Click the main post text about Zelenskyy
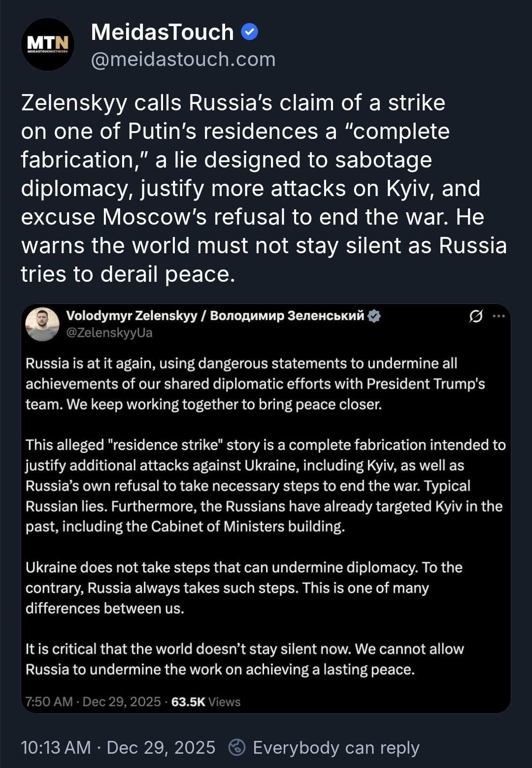Screen dimensions: 532x768 (264, 188)
